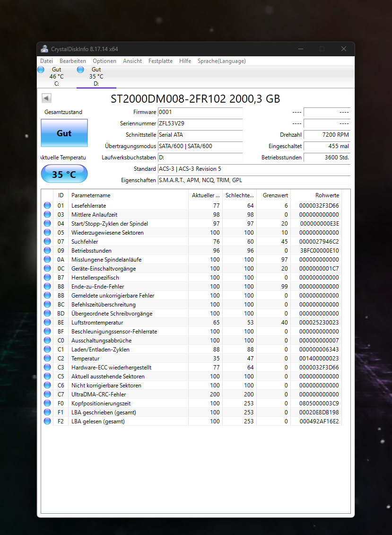Click the Aktueller column header

205,195
